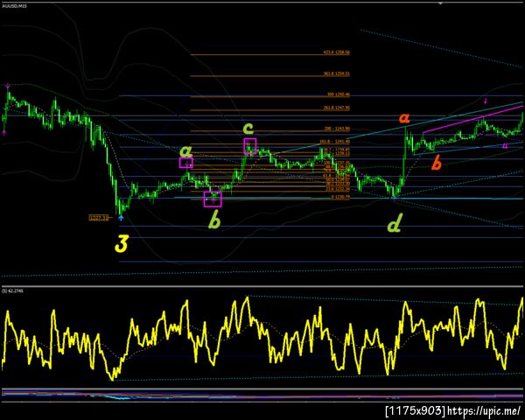
Task: Click the 0 Fibonacci level label
Action: click(x=340, y=197)
